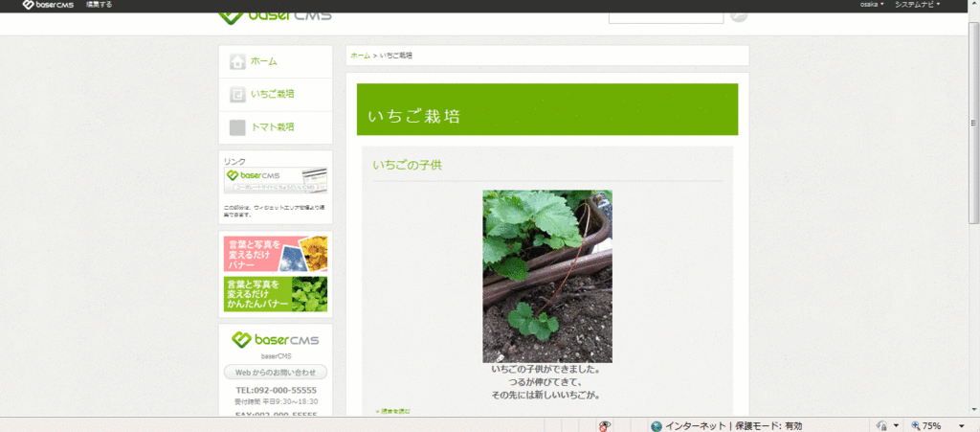Viewport: 980px width, 432px height.
Task: Click the pink 言葉と写真を変えるだけ banner
Action: [276, 254]
